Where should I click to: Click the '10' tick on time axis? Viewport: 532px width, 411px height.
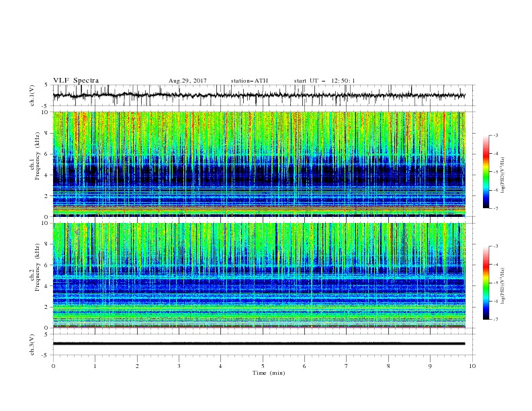tap(472, 366)
